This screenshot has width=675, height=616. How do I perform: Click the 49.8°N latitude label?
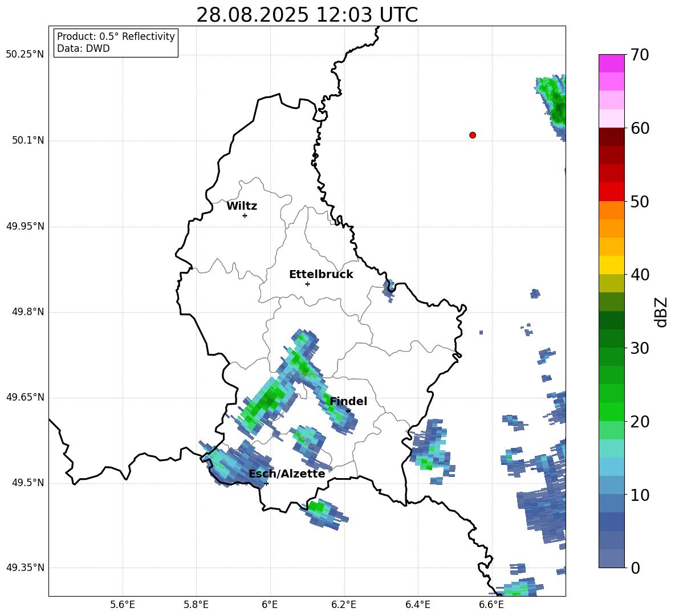pos(28,312)
